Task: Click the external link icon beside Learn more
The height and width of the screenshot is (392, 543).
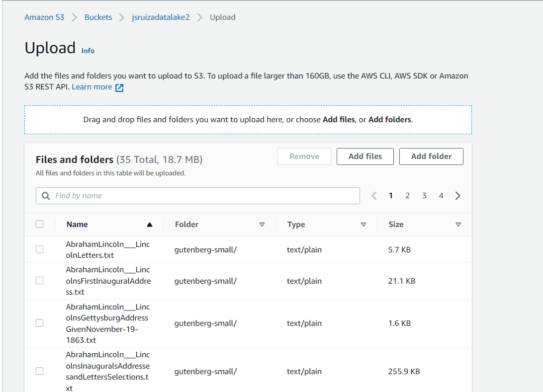Action: click(118, 87)
